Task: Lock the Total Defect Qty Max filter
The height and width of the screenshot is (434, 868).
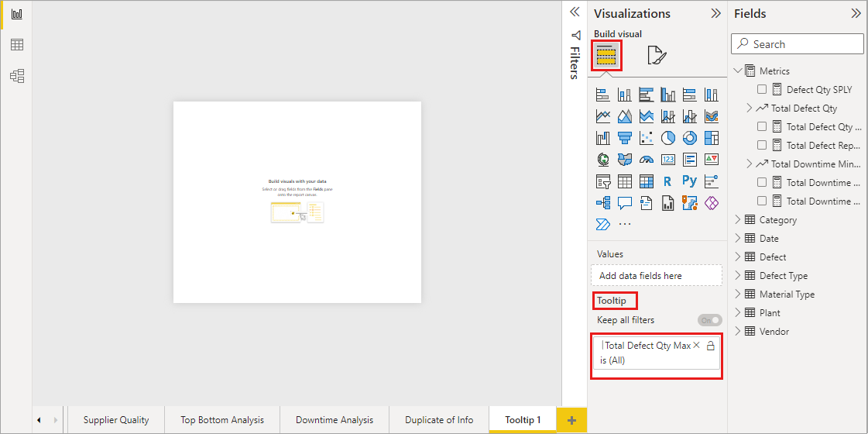Action: pyautogui.click(x=711, y=346)
